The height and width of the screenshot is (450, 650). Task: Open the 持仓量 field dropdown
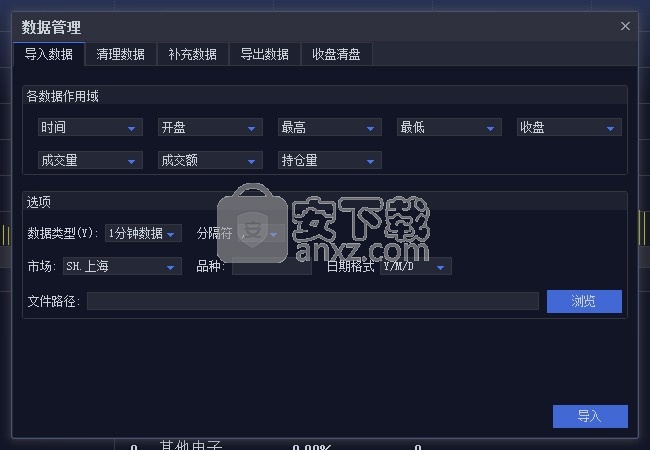pyautogui.click(x=330, y=160)
